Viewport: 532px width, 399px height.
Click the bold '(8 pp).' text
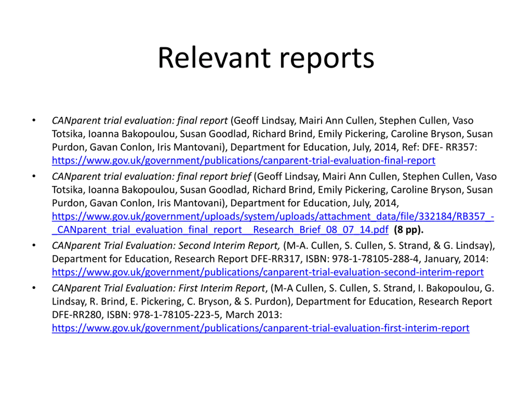[x=409, y=230]
